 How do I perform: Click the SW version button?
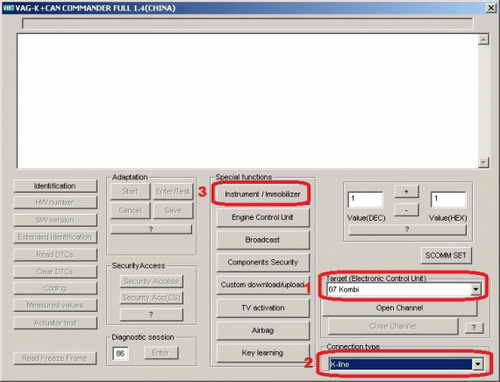tap(55, 220)
